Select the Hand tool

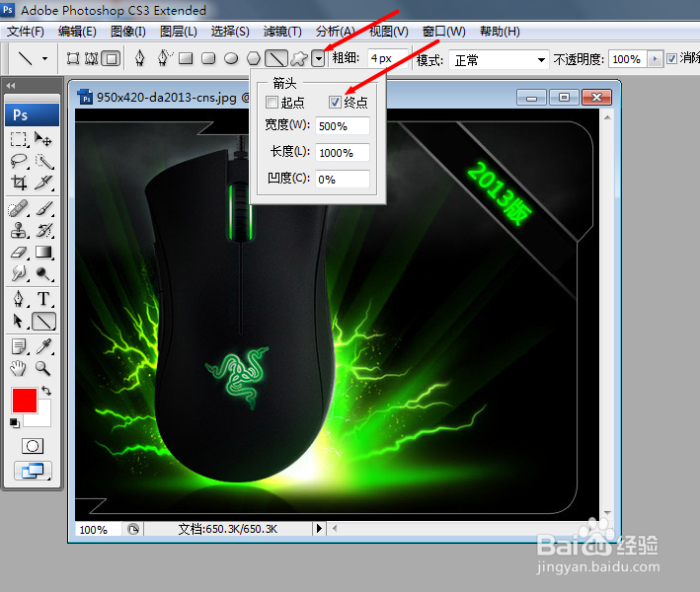pos(19,368)
